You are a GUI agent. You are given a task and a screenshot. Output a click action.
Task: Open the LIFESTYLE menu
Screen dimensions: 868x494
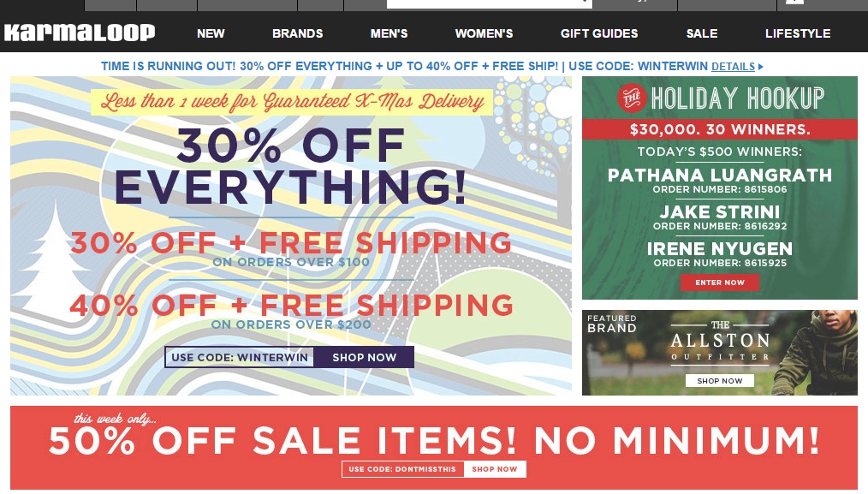pyautogui.click(x=798, y=33)
